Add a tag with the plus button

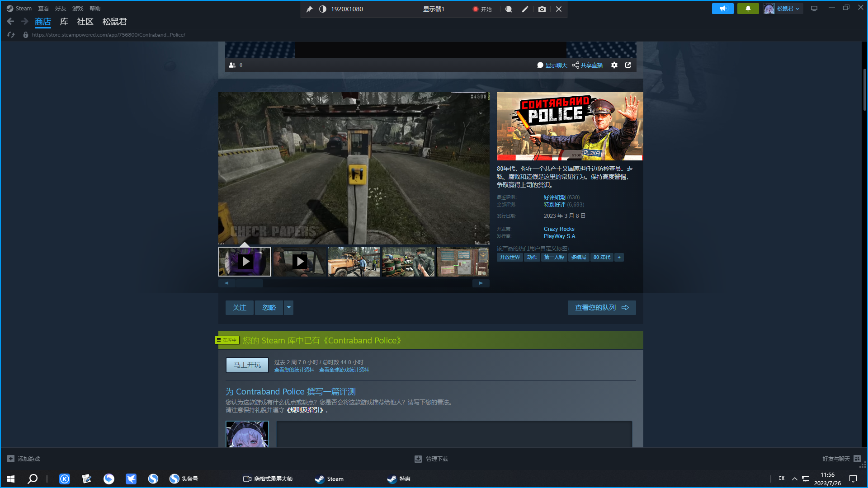pos(619,257)
